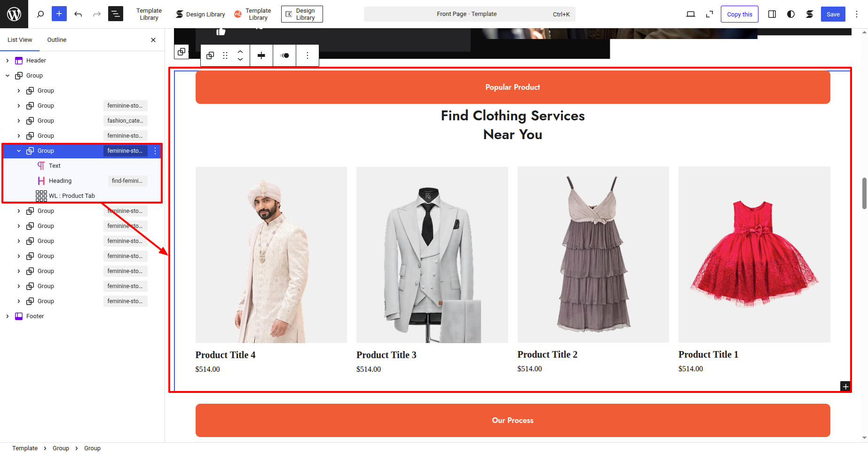Click the undo arrow icon
868x454 pixels.
78,14
